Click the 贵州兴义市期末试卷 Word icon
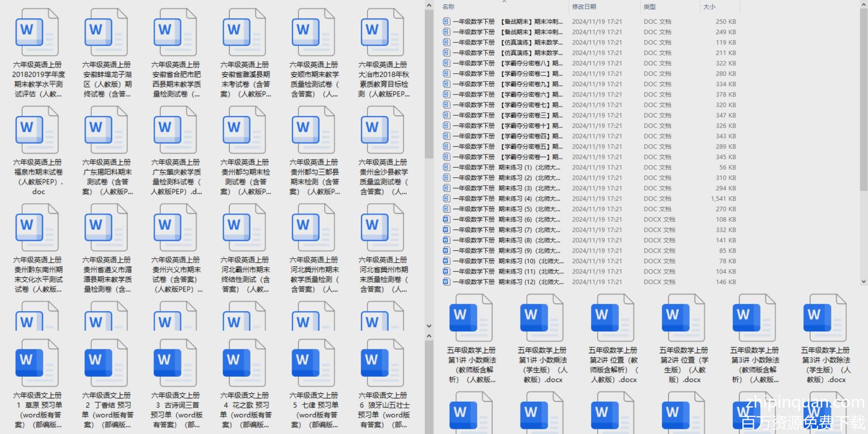868x434 pixels. pos(175,228)
